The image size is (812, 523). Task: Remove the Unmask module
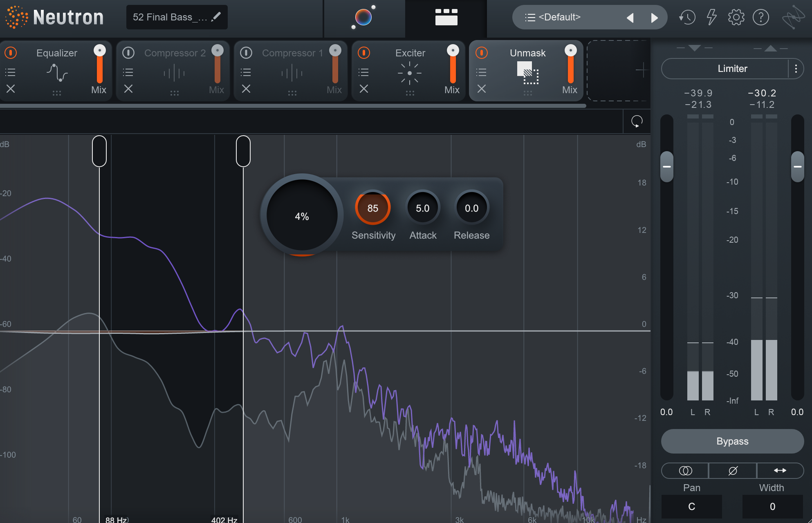click(x=482, y=89)
